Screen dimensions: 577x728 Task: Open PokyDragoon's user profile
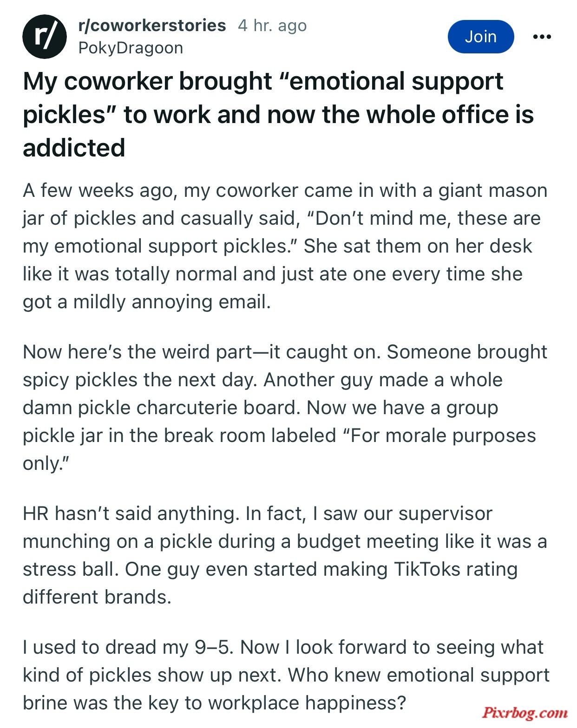pos(131,48)
